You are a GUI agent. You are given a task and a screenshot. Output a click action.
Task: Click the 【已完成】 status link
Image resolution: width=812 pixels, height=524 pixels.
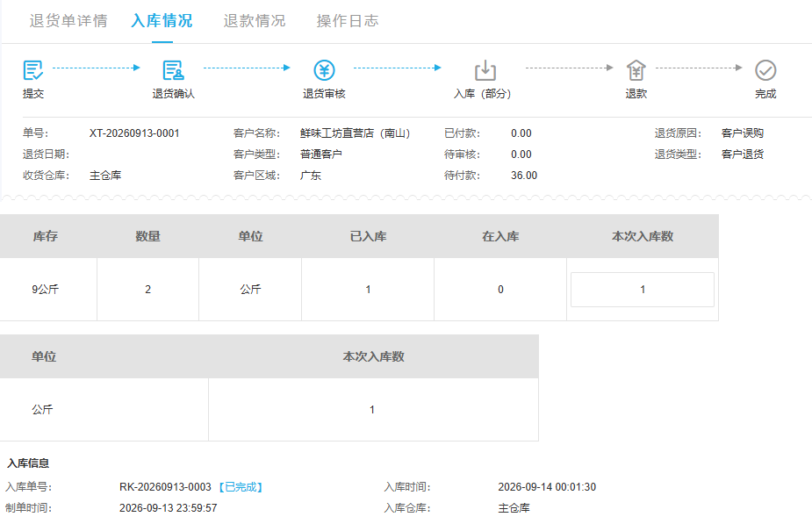tap(241, 487)
